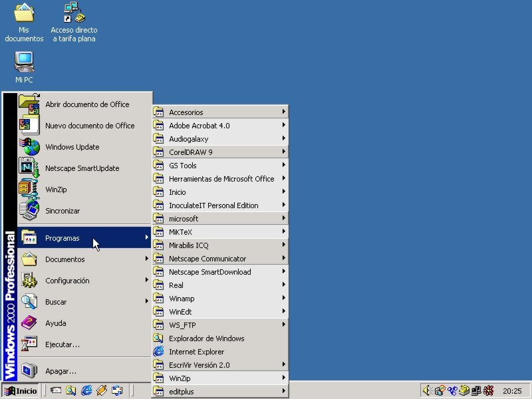Open Ayuda help book icon
Image resolution: width=532 pixels, height=399 pixels.
pos(29,323)
